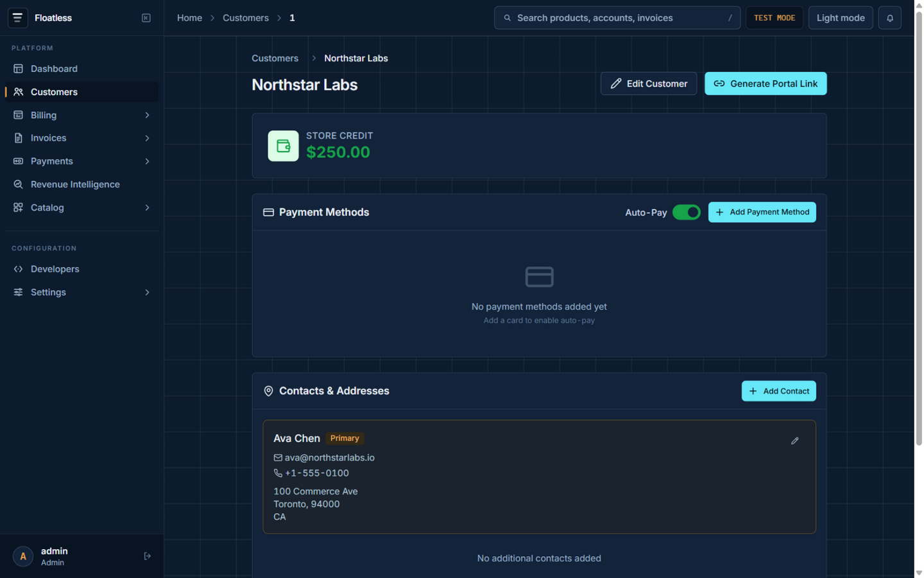The width and height of the screenshot is (924, 578).
Task: Click Add Contact button
Action: tap(779, 391)
